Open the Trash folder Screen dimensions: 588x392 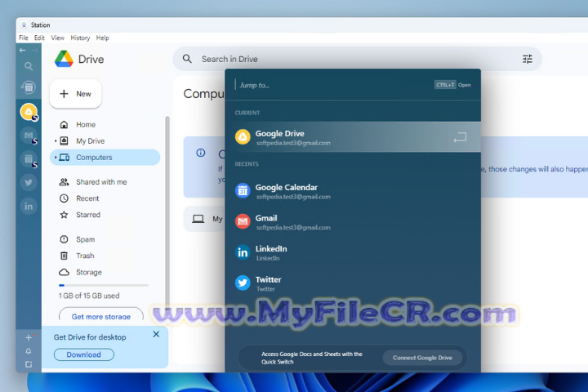coord(105,256)
